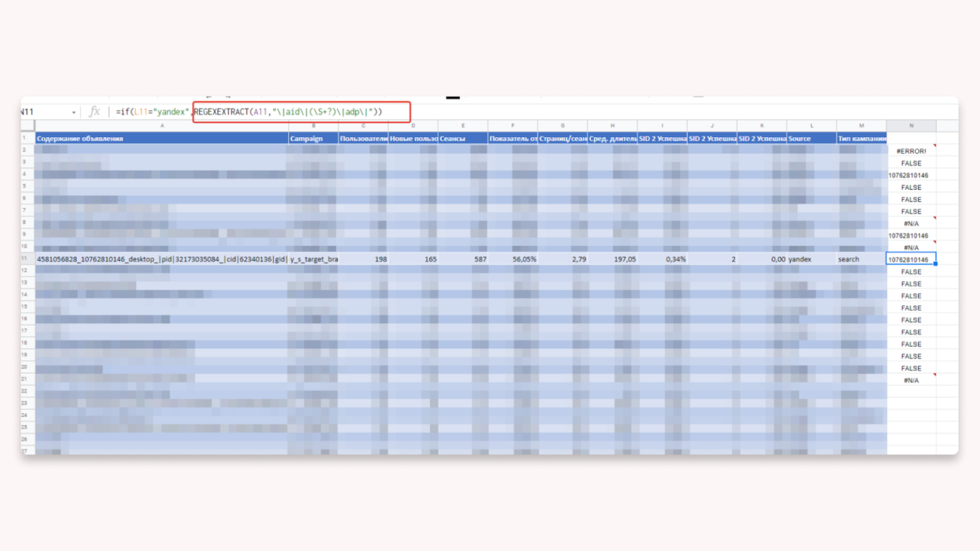Select 10762810146 in row 9
The width and height of the screenshot is (980, 551).
click(911, 236)
